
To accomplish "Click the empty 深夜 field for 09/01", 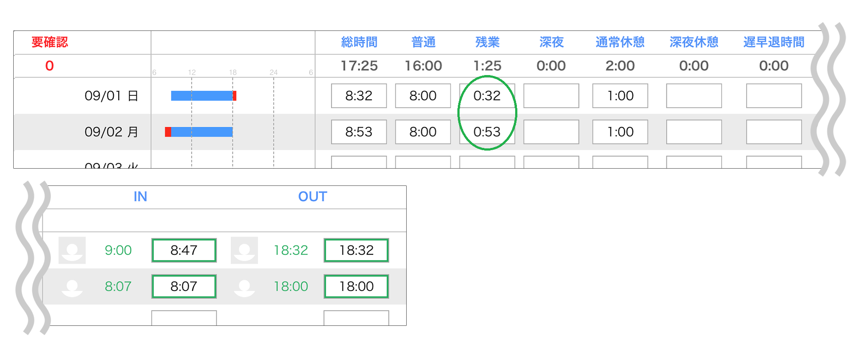I will coord(551,96).
